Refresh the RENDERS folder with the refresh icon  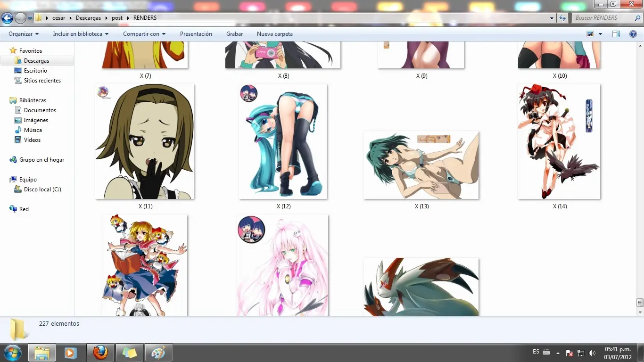tap(562, 18)
